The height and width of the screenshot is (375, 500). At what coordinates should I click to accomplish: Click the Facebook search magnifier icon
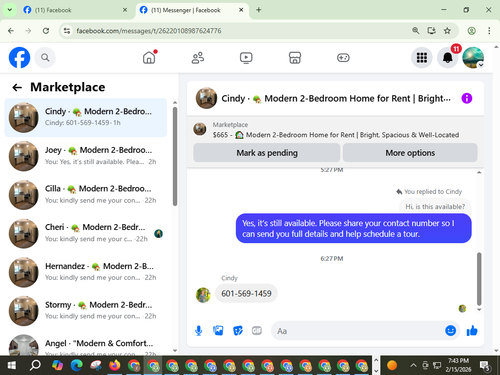[45, 58]
